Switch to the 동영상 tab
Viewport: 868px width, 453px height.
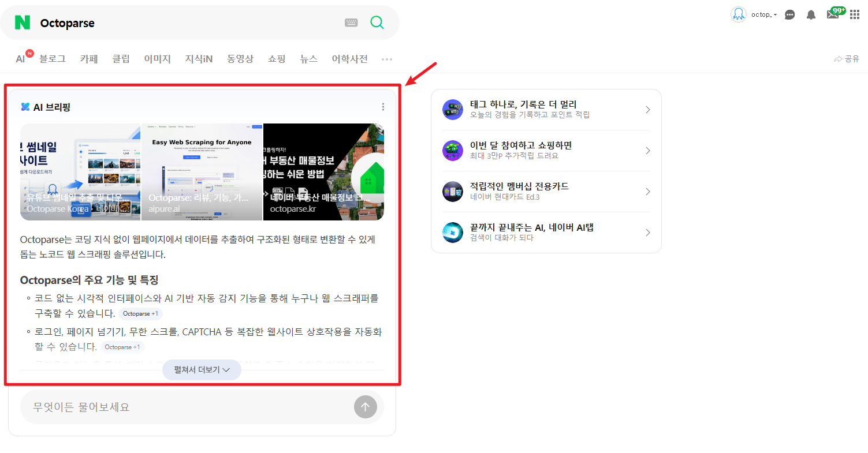tap(240, 59)
